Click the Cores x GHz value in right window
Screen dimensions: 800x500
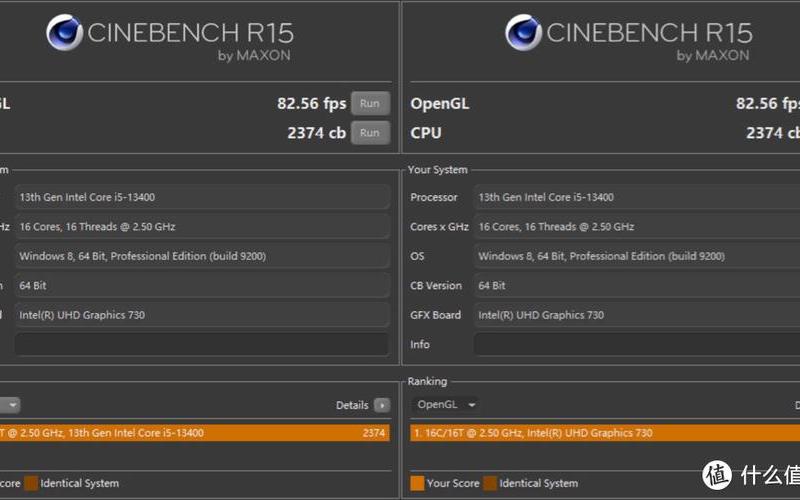(637, 227)
